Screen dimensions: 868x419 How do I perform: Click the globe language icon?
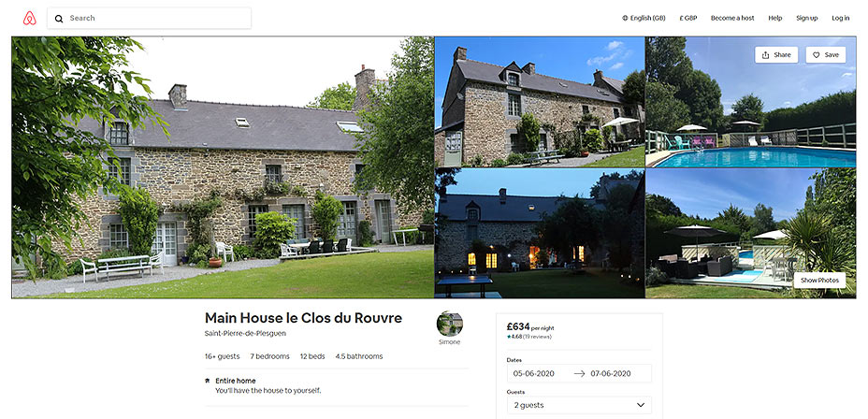click(625, 19)
